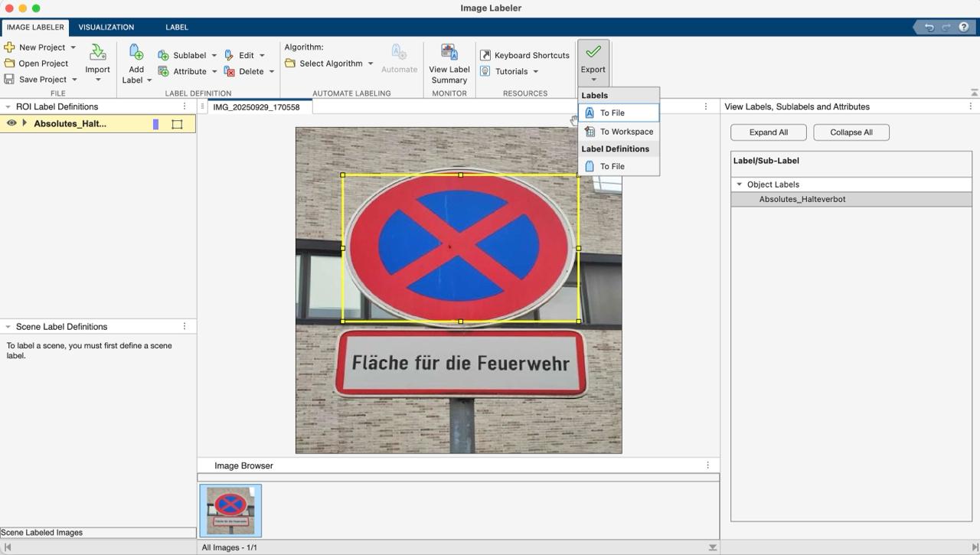The width and height of the screenshot is (980, 555).
Task: Toggle visibility eye for Absolutes_Halt label
Action: 11,123
